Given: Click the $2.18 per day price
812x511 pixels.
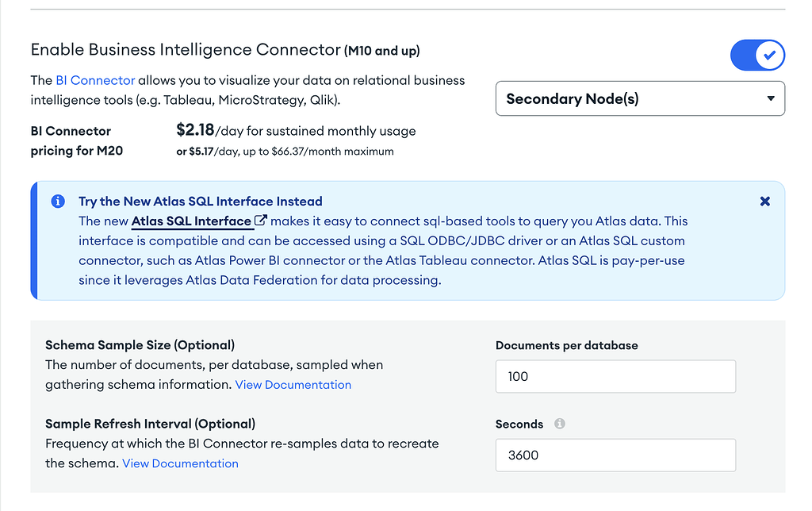Looking at the screenshot, I should click(195, 130).
